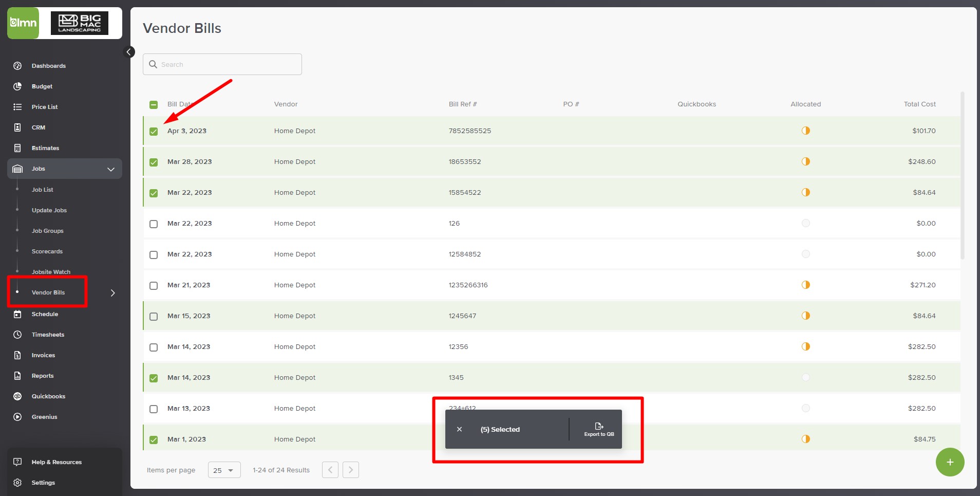Check the bill with ref 12356

[x=154, y=347]
